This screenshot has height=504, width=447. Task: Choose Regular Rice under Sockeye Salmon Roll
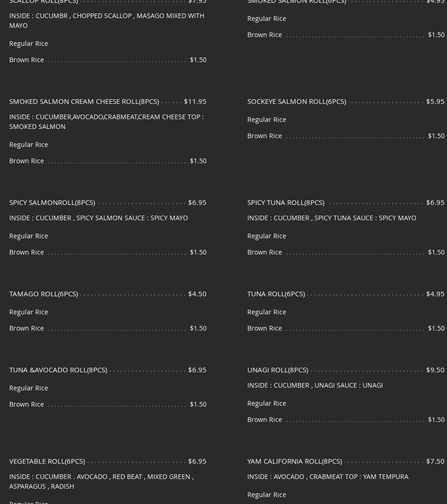tap(266, 120)
